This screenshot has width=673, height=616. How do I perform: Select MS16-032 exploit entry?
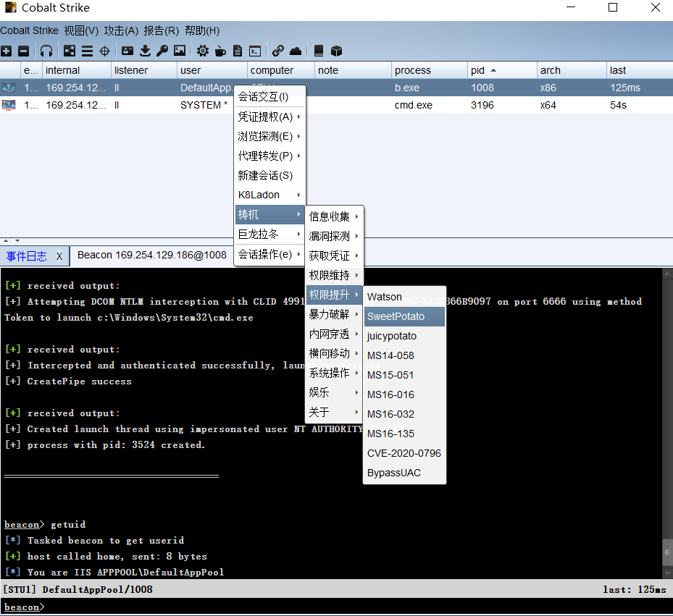[404, 414]
